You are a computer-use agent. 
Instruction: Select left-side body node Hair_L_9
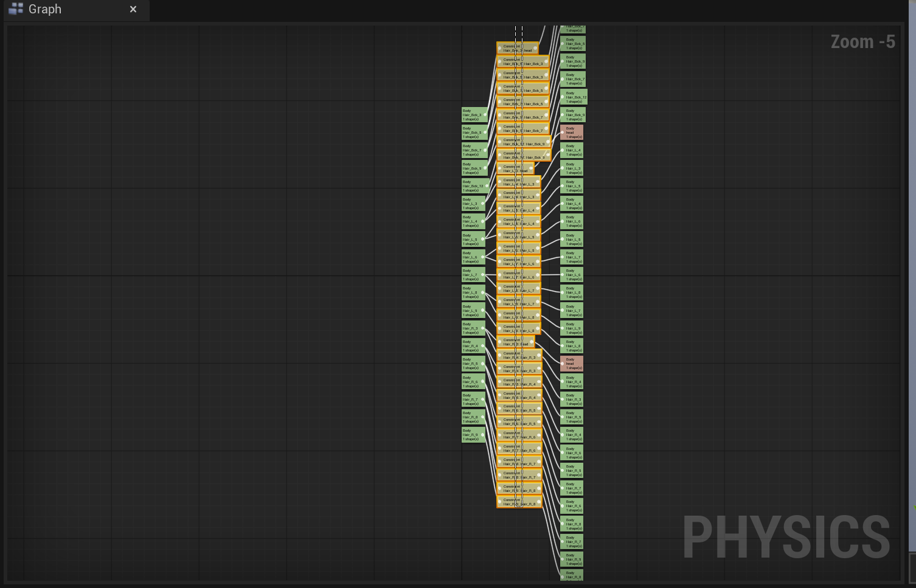(x=474, y=311)
